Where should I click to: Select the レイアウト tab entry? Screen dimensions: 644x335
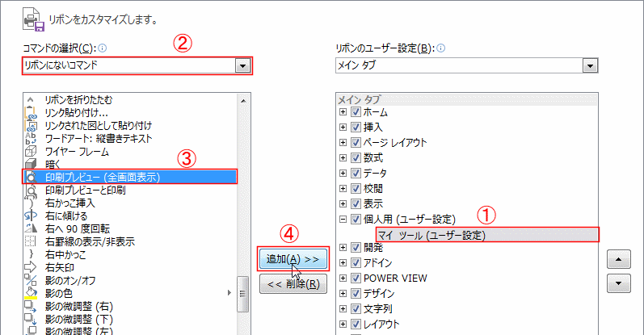coord(381,324)
